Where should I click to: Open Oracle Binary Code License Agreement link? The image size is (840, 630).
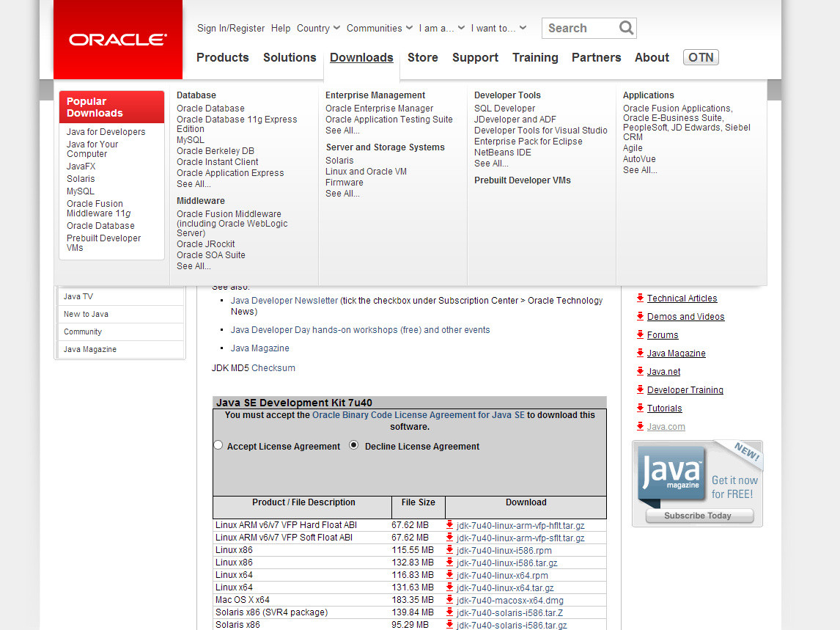coord(419,415)
